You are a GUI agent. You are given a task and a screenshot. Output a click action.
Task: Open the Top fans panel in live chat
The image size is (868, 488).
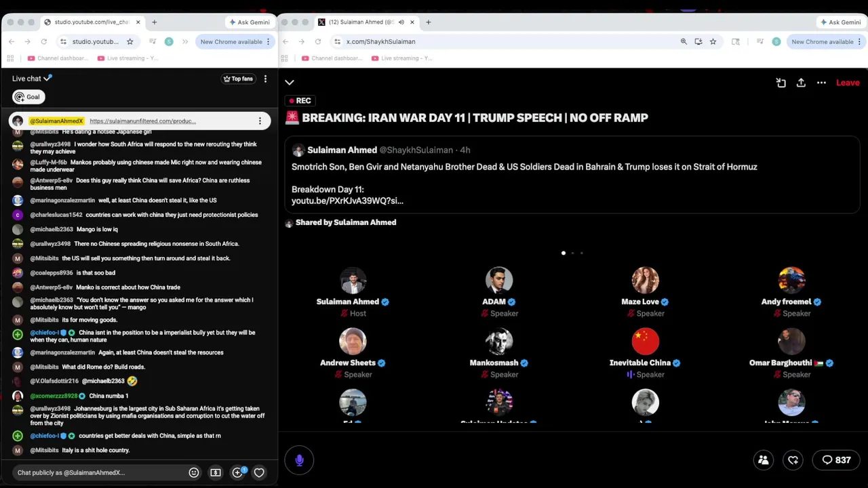pyautogui.click(x=238, y=79)
